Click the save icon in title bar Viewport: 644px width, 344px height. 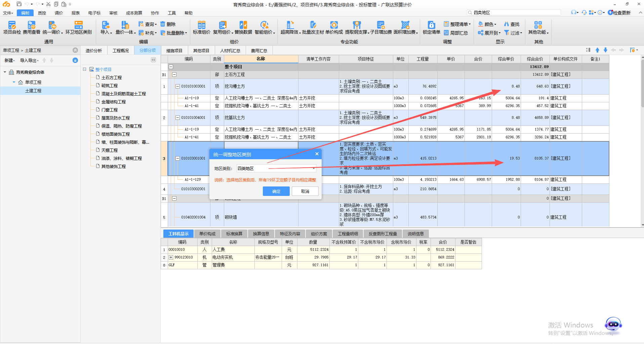pos(19,4)
